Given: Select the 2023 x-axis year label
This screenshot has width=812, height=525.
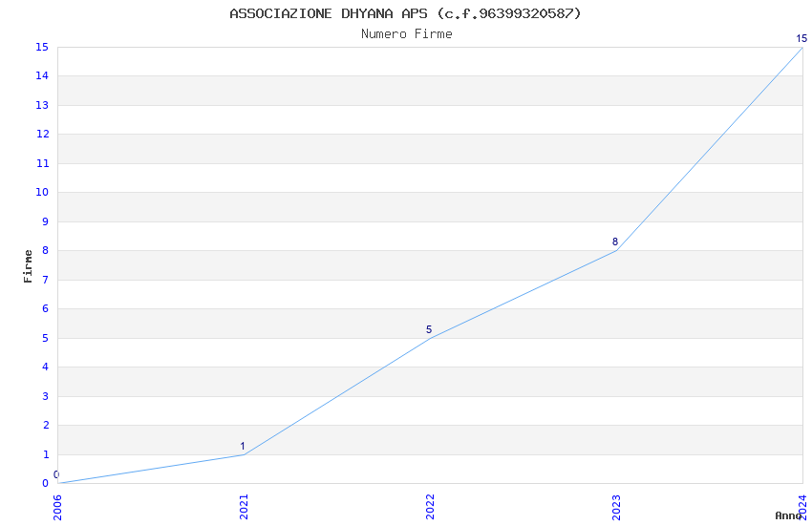Looking at the screenshot, I should click(x=616, y=507).
